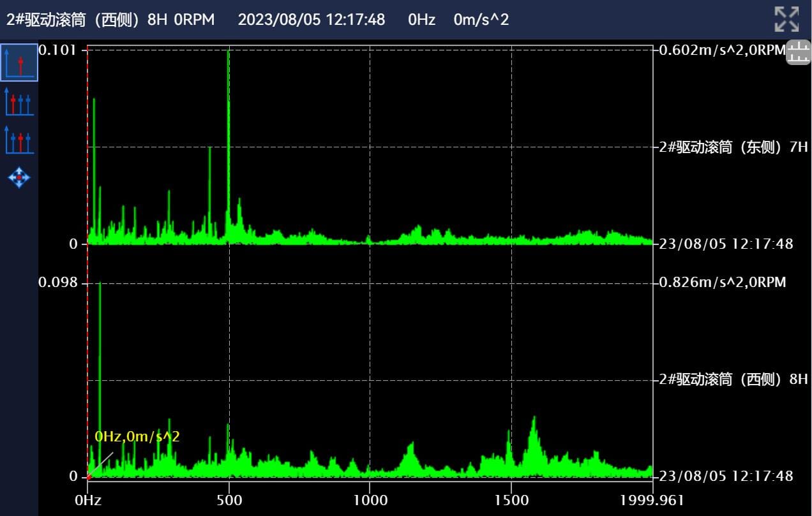This screenshot has width=812, height=516.
Task: Expand the chart to fullscreen
Action: point(786,19)
